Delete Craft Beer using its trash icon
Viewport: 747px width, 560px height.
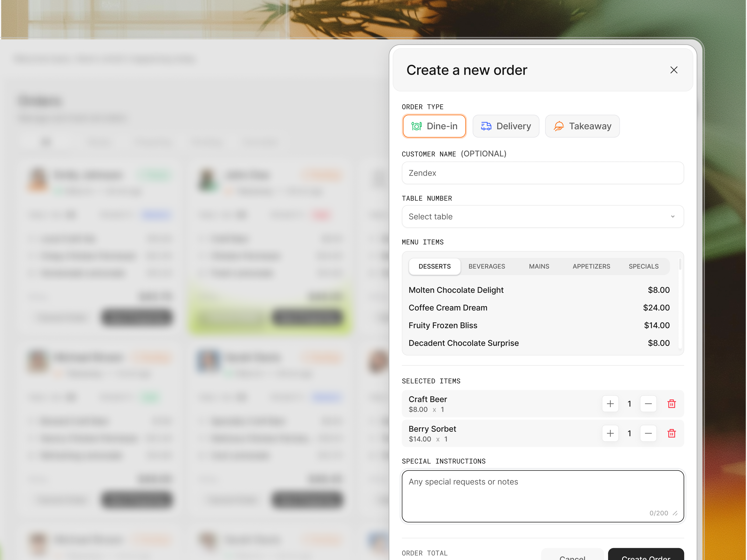coord(671,404)
